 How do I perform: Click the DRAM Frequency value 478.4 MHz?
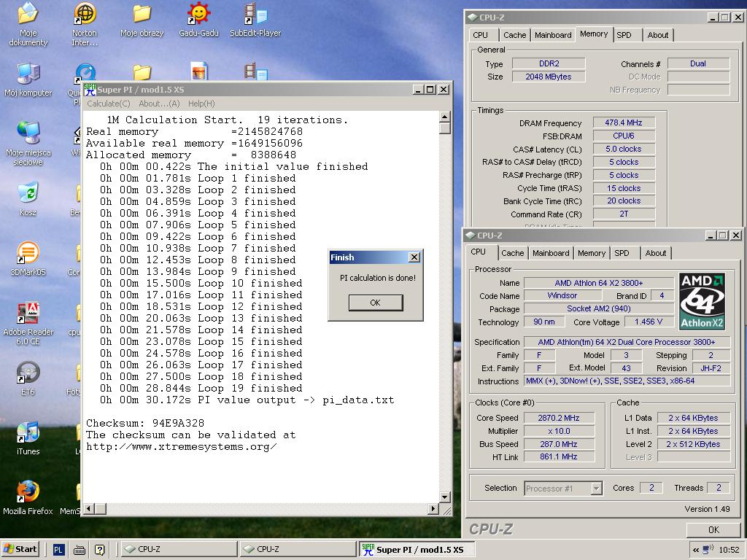tap(624, 122)
